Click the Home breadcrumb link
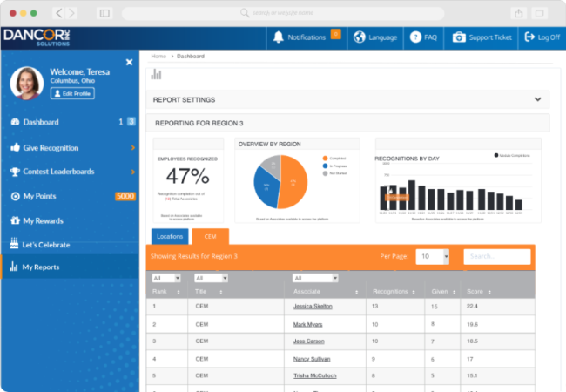 pyautogui.click(x=158, y=57)
